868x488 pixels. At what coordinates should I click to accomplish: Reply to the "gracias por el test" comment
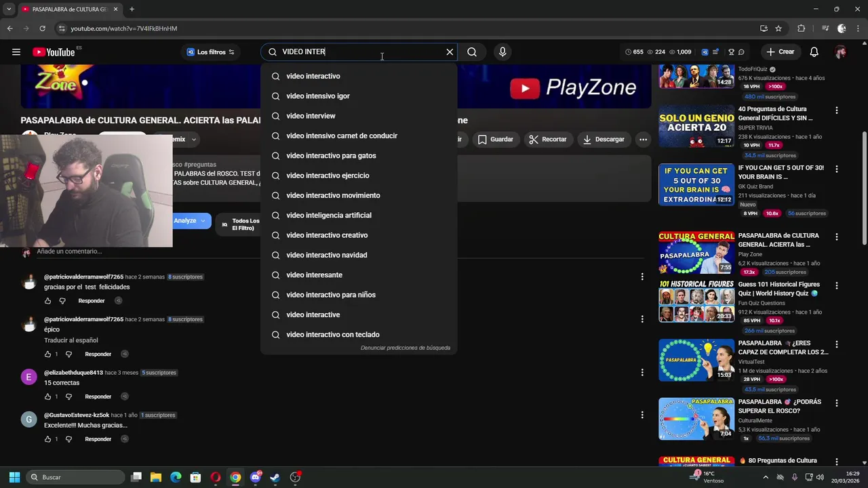[x=92, y=301]
